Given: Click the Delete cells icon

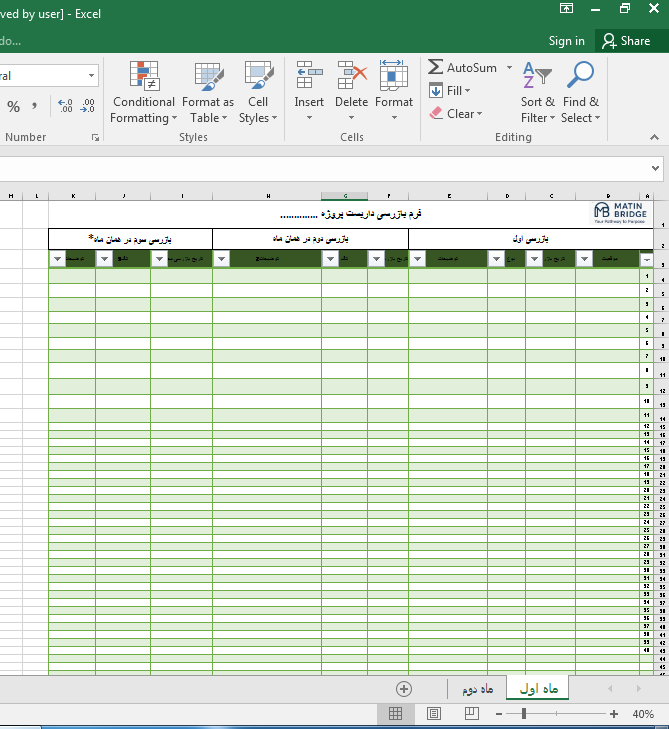Looking at the screenshot, I should (351, 78).
